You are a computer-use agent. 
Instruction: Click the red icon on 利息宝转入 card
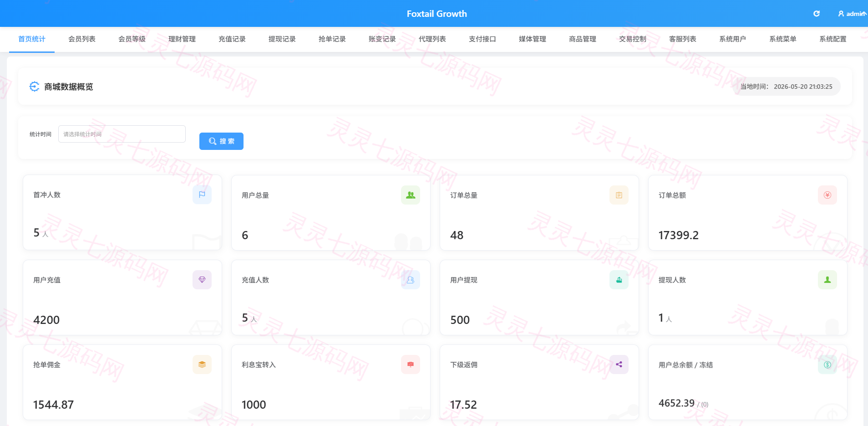(411, 364)
